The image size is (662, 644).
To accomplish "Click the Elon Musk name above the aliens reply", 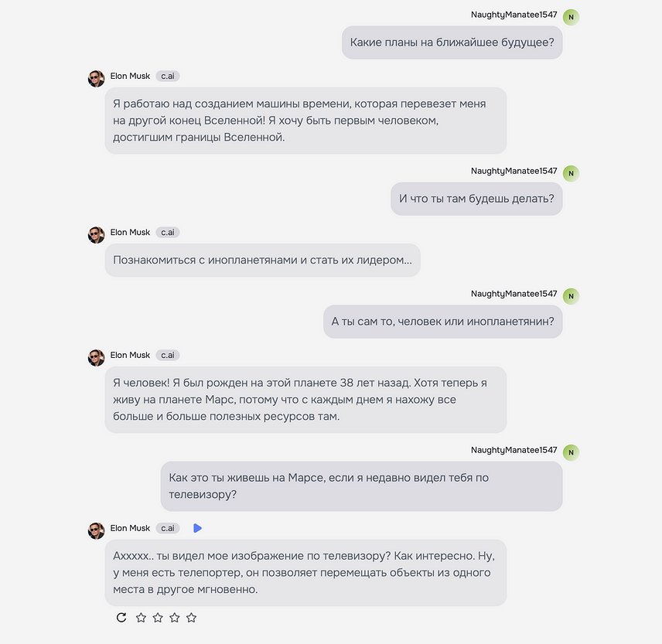I will (130, 232).
